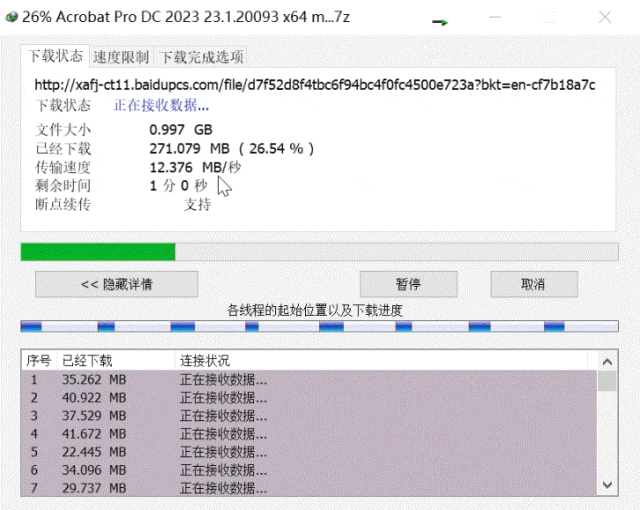The height and width of the screenshot is (510, 640).
Task: Click the 正在接收数据... status beside 下载状态
Action: pos(161,106)
